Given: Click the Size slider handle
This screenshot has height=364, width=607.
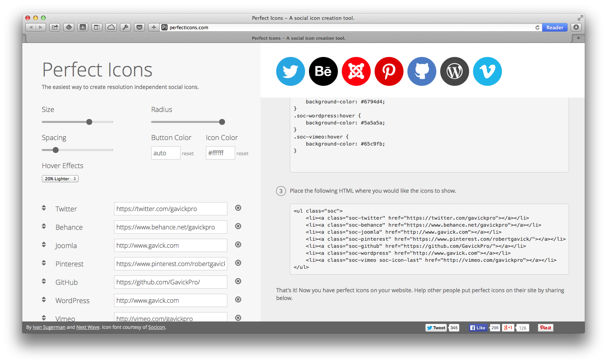Looking at the screenshot, I should point(89,122).
